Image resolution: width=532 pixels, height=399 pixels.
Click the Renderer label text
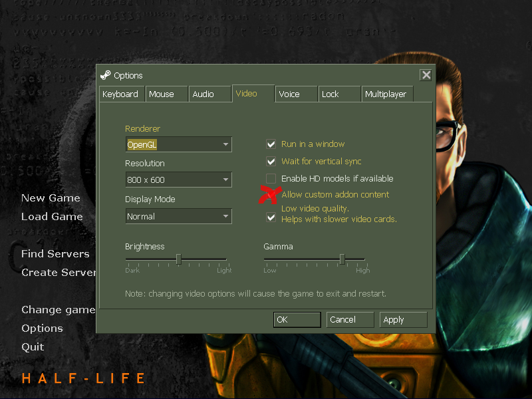point(142,128)
